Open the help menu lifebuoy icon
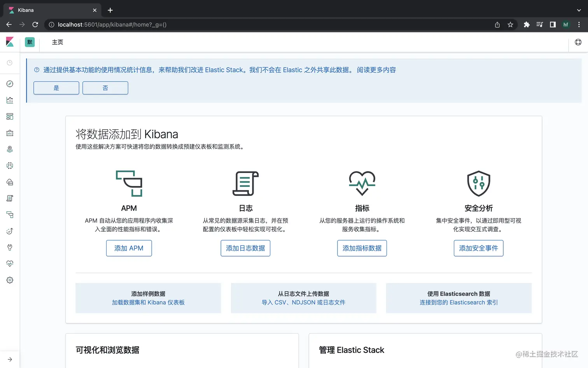 578,42
